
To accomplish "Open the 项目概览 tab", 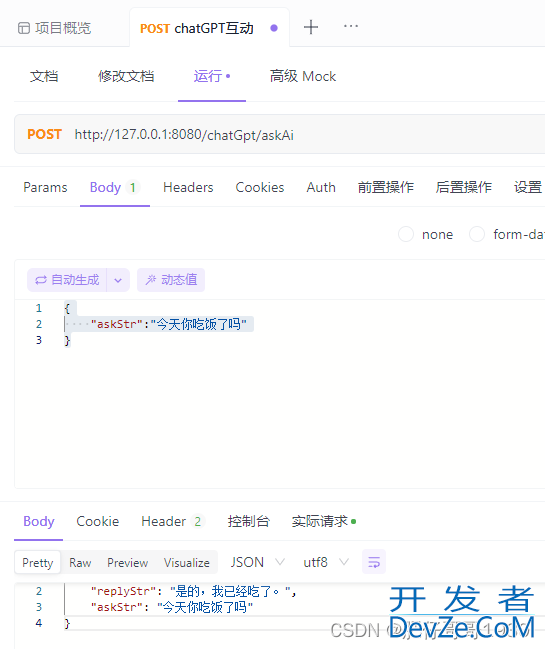I will click(x=55, y=28).
